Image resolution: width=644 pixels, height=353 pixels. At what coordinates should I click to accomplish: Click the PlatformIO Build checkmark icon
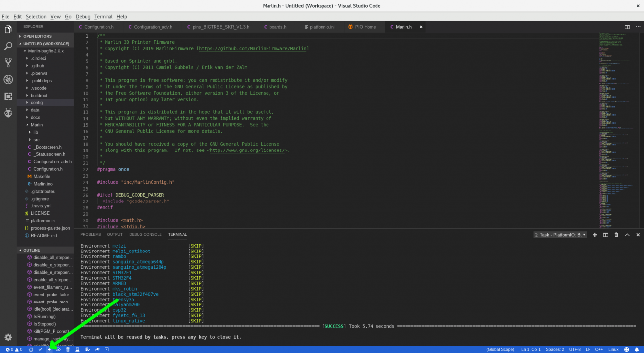point(40,349)
